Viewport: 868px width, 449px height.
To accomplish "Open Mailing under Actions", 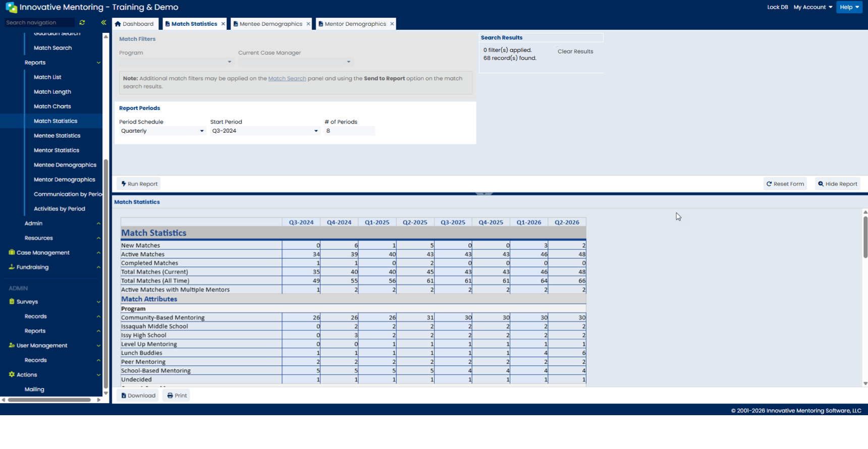I will (34, 389).
